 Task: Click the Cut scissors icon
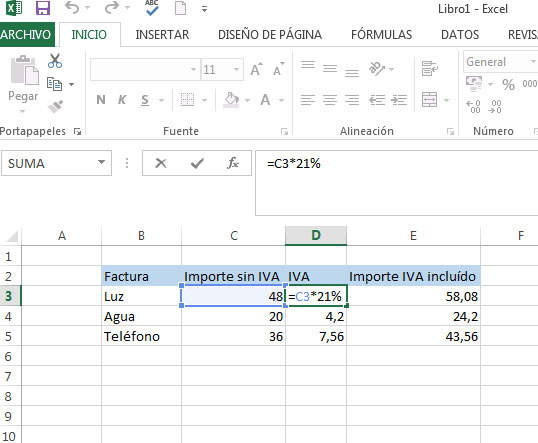pyautogui.click(x=55, y=61)
